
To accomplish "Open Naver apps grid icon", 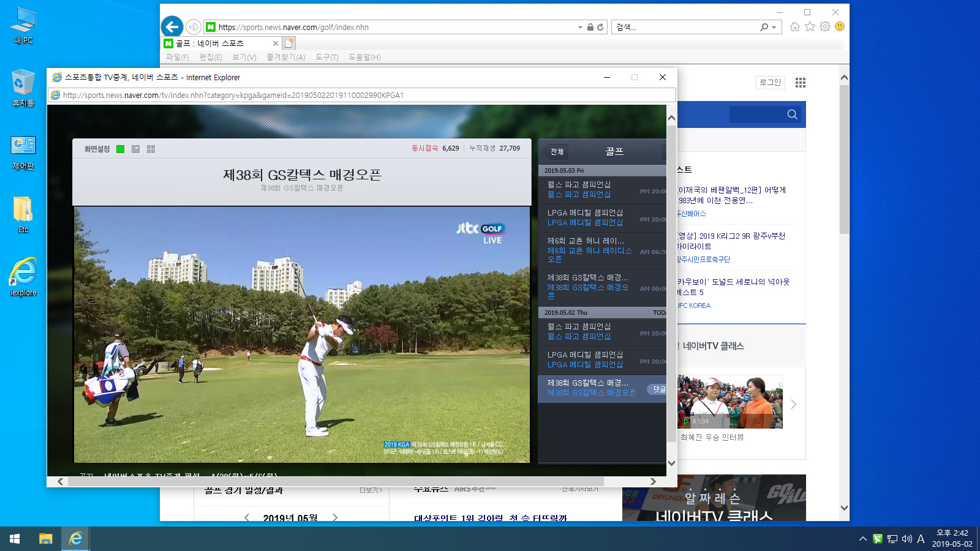I will pyautogui.click(x=801, y=83).
